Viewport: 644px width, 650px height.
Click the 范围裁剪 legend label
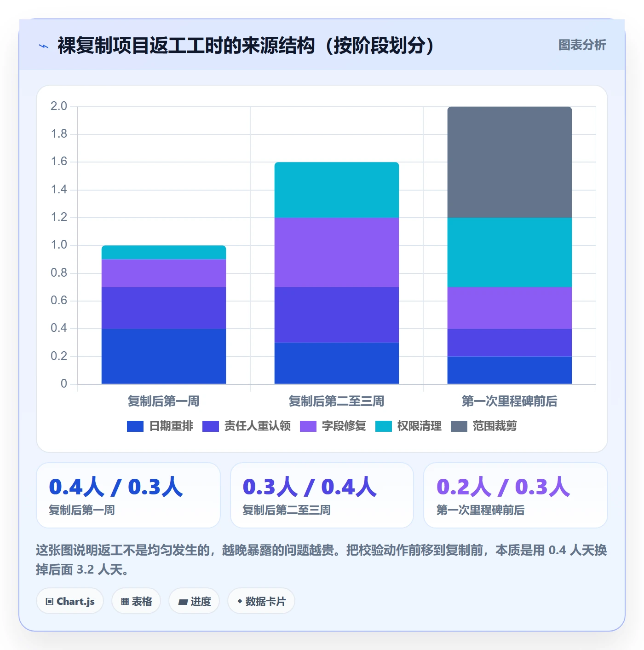click(x=495, y=426)
